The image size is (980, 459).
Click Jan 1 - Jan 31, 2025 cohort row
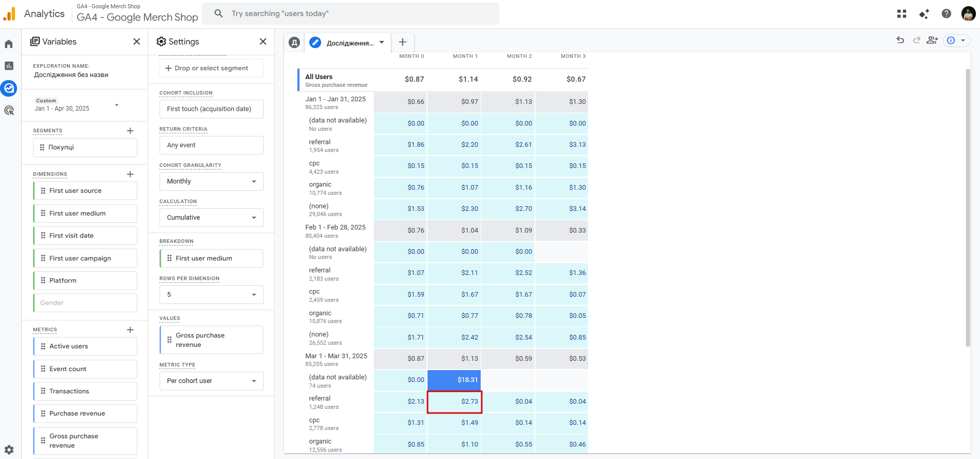(x=336, y=102)
